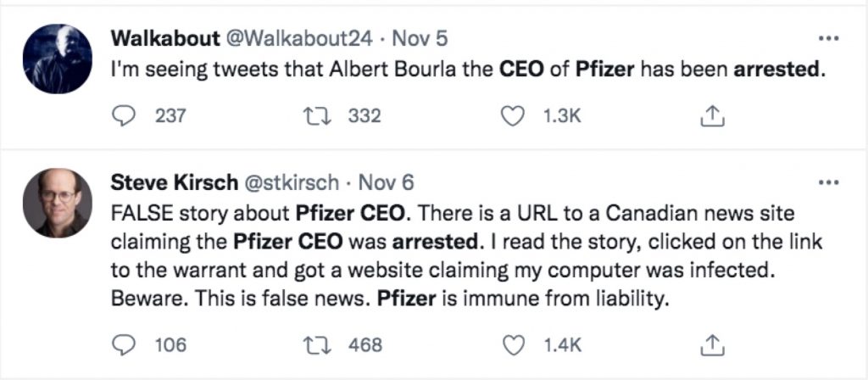Like Steve Kirsch's tweet with the heart icon
The height and width of the screenshot is (380, 868).
[514, 344]
